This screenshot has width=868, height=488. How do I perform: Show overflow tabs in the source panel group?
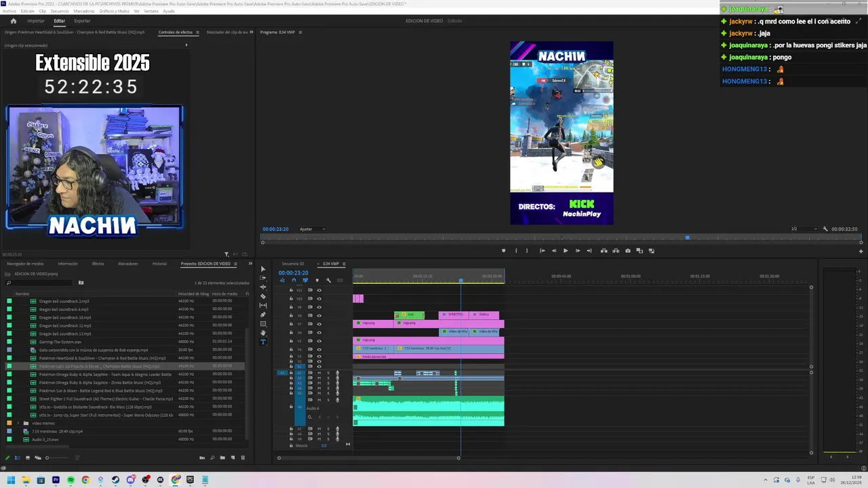coord(252,32)
